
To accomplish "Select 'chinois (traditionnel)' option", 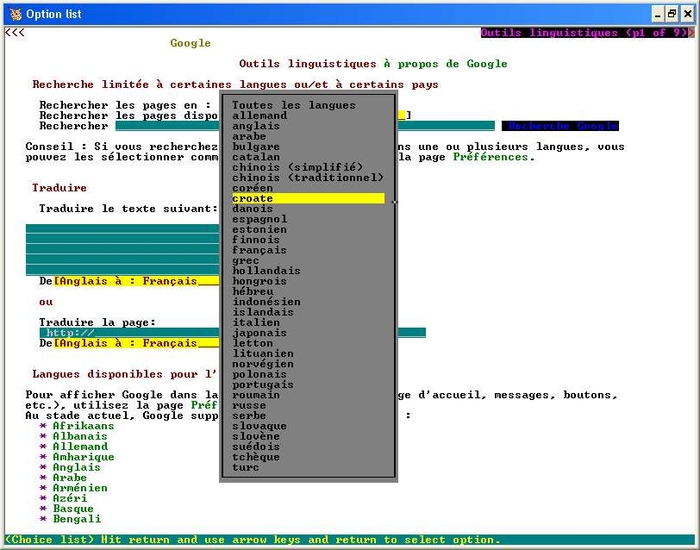I will point(308,178).
